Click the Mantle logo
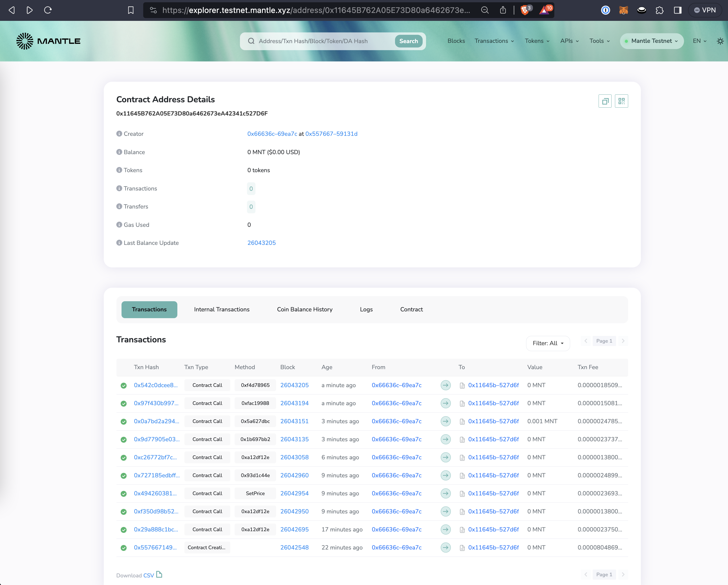The image size is (728, 585). click(x=48, y=41)
